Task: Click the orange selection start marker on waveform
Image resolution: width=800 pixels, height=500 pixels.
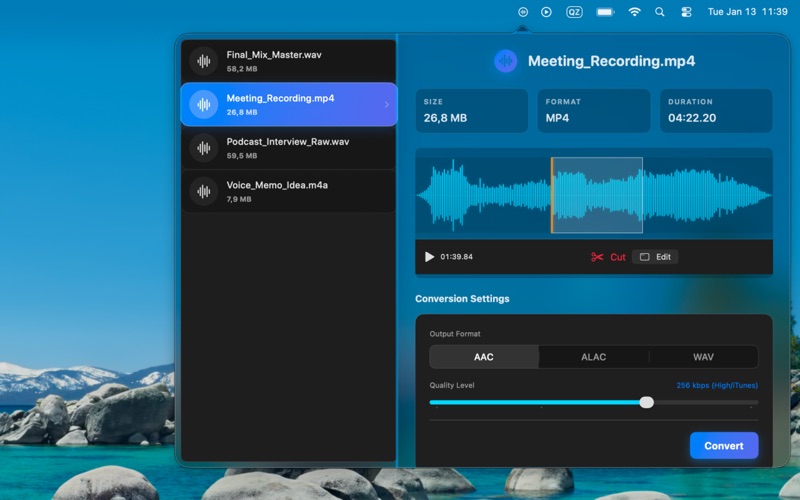Action: pos(552,195)
